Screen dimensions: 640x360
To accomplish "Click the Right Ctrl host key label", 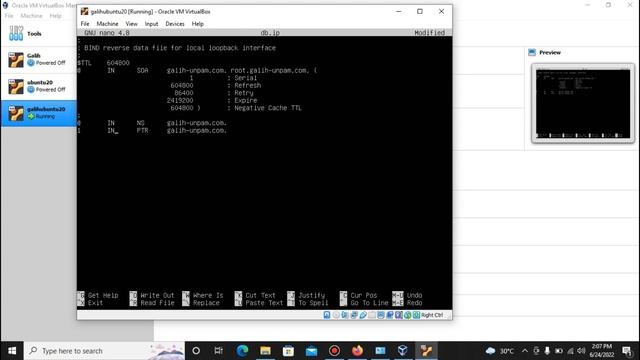I will [x=432, y=315].
